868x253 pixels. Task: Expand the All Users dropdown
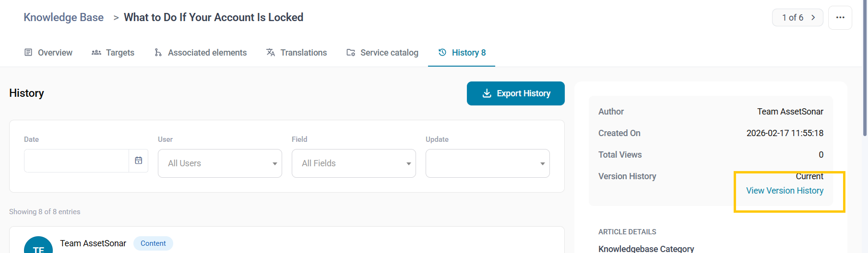point(220,163)
